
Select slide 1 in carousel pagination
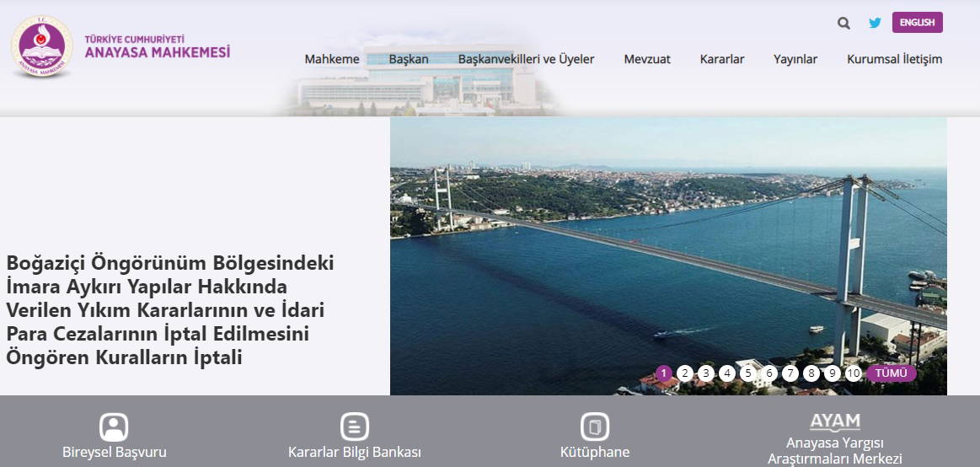664,373
